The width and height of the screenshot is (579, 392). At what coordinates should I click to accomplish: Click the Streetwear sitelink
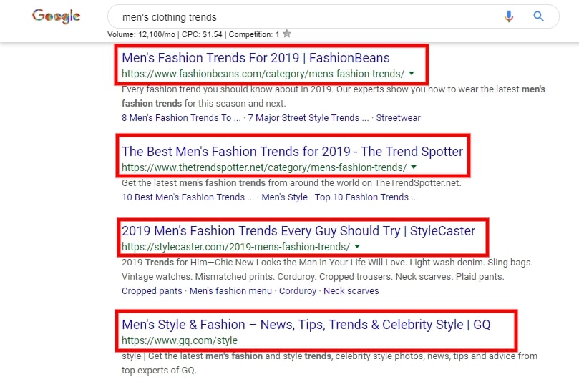coord(398,117)
